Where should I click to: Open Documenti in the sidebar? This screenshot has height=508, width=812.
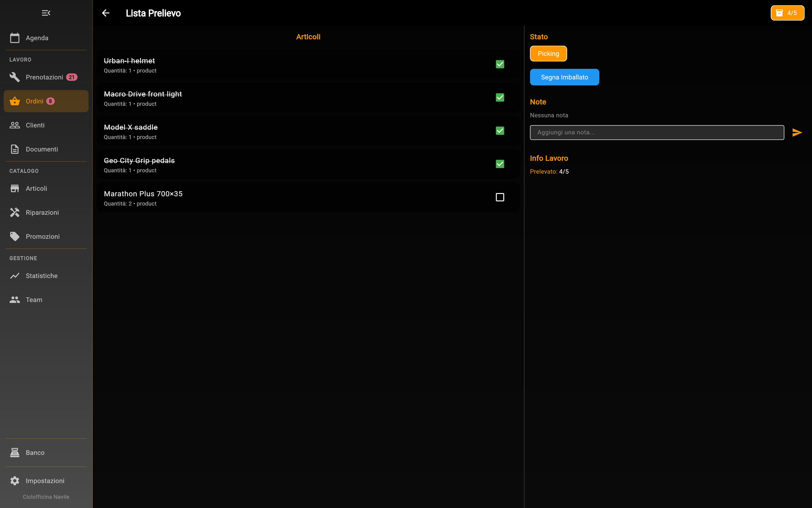46,149
